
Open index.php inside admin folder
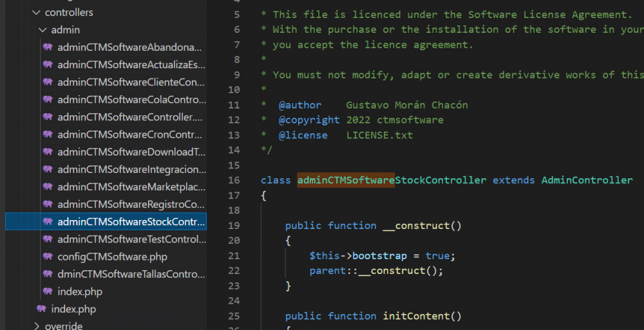click(80, 291)
